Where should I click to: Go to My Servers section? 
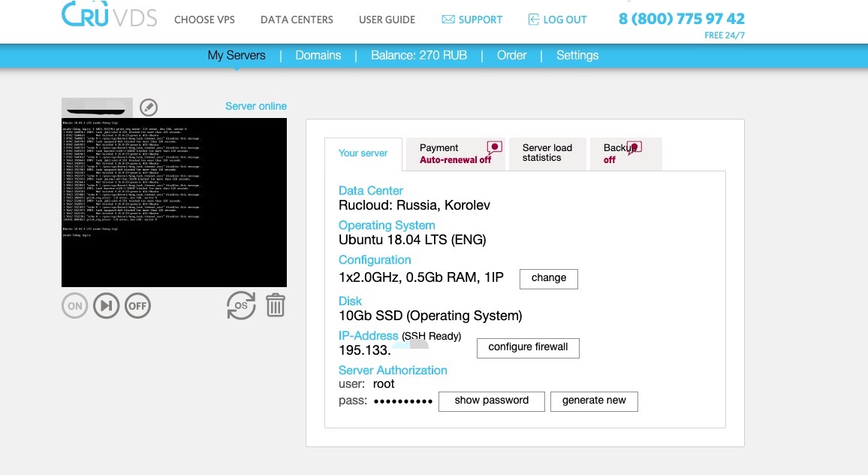pos(237,56)
